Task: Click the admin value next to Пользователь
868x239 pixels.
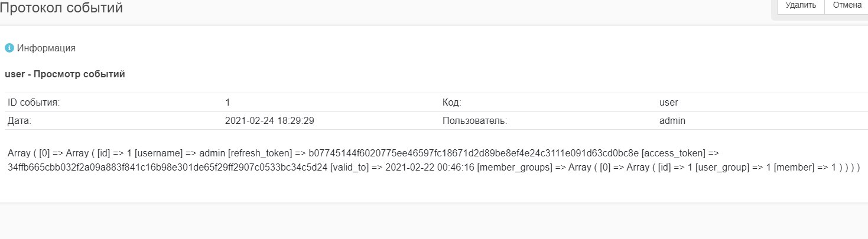Action: coord(672,120)
